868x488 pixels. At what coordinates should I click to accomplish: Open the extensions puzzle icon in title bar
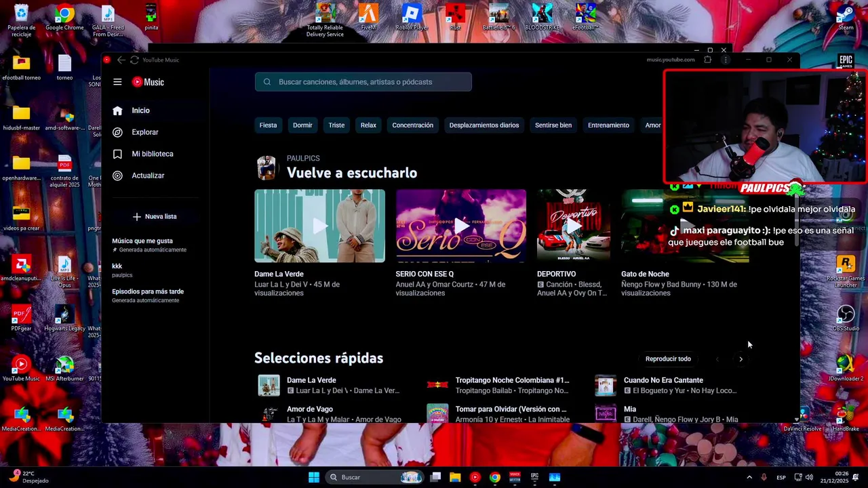pyautogui.click(x=707, y=60)
